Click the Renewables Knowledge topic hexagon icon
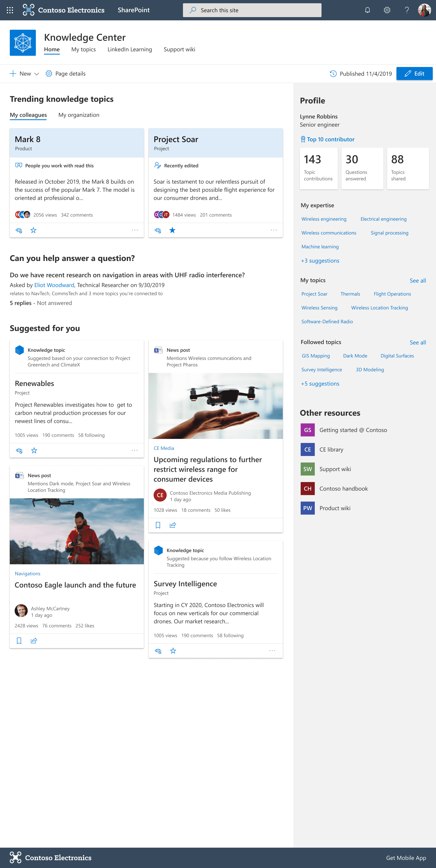The image size is (436, 868). tap(20, 350)
